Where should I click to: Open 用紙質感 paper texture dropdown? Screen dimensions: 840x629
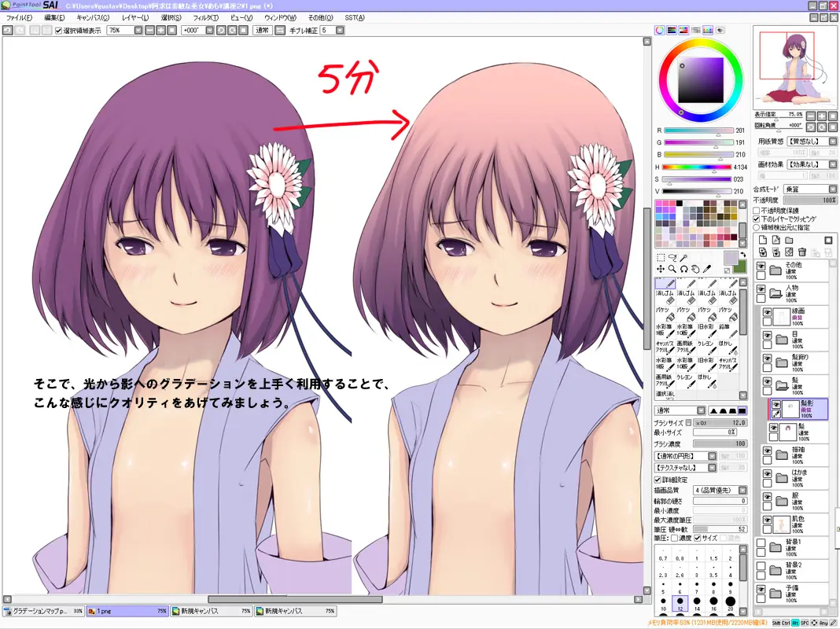(x=832, y=142)
